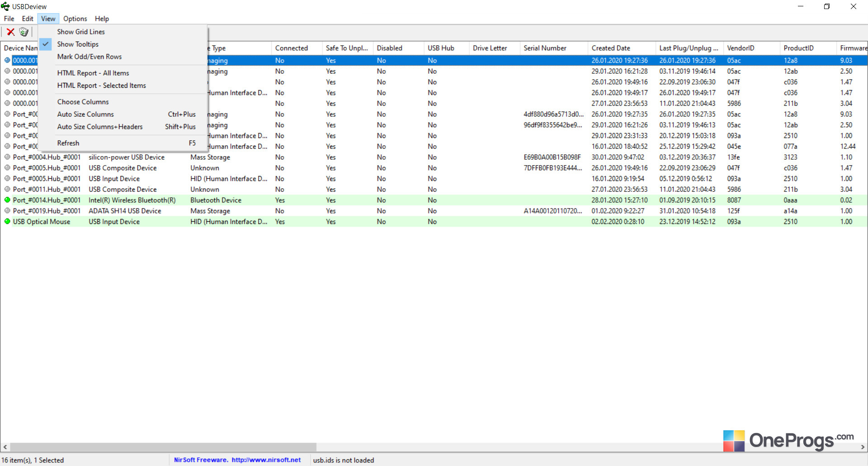Sort by the Safe To Unplug column header

pos(347,48)
